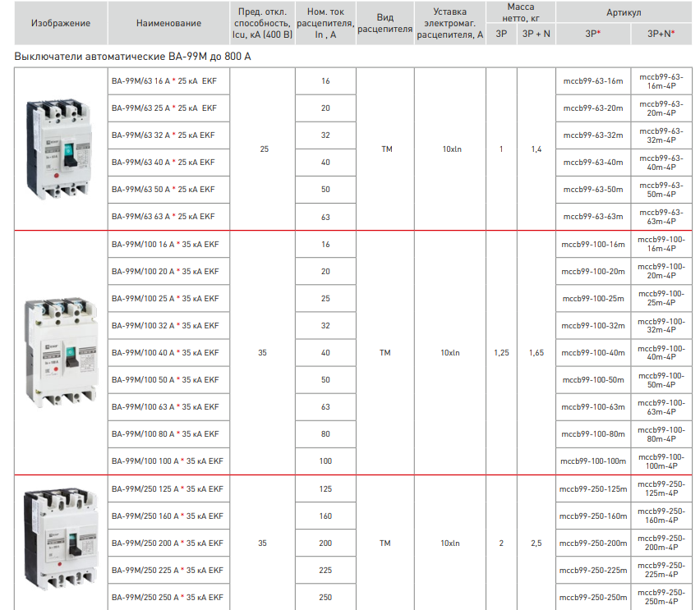Click article code 'mccb99-250-250m'

click(x=593, y=597)
